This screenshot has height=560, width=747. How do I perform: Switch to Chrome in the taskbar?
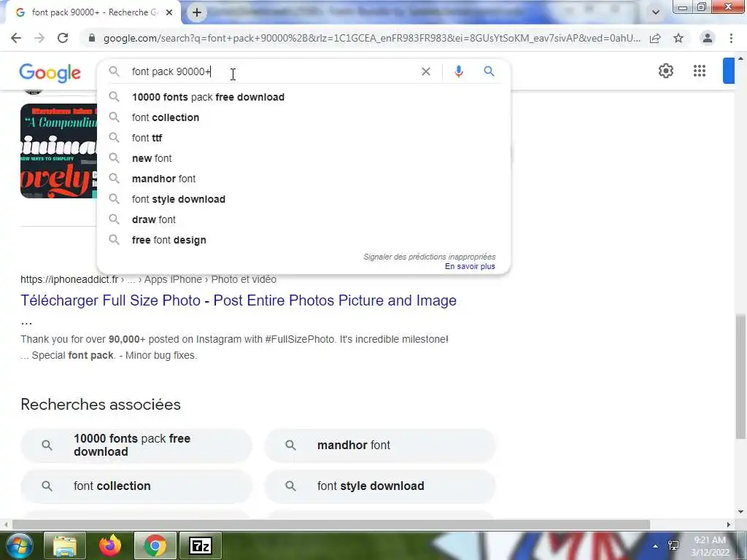[x=155, y=545]
